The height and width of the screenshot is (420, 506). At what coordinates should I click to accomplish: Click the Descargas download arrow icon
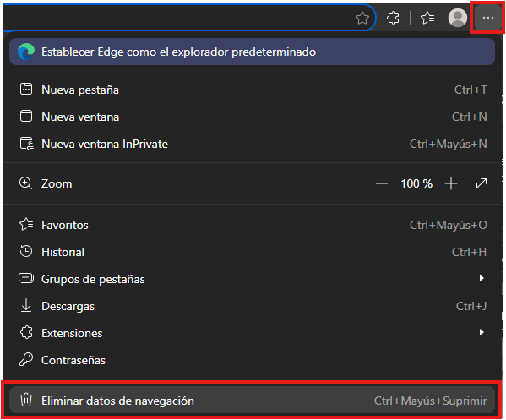click(x=26, y=305)
